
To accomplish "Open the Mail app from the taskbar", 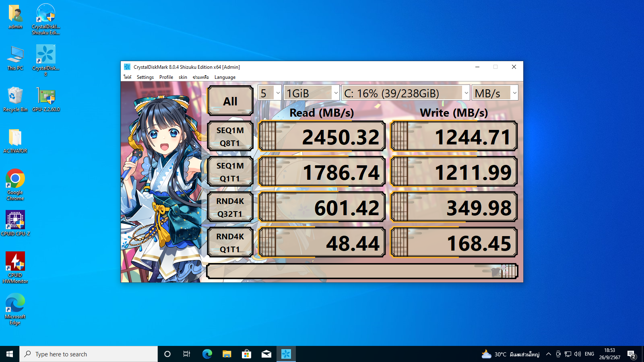I will coord(266,354).
